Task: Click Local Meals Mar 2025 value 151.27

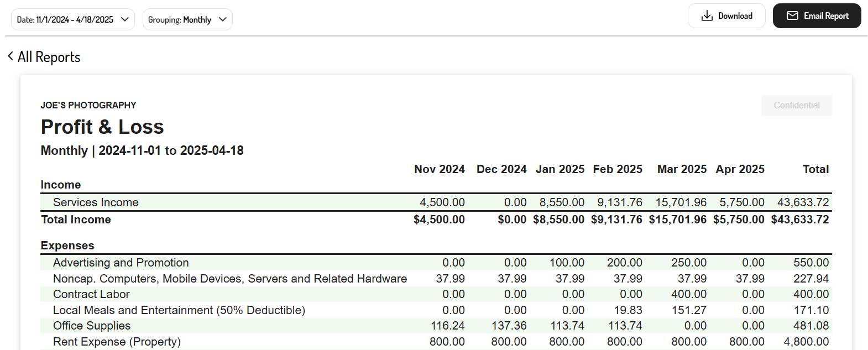Action: [689, 310]
